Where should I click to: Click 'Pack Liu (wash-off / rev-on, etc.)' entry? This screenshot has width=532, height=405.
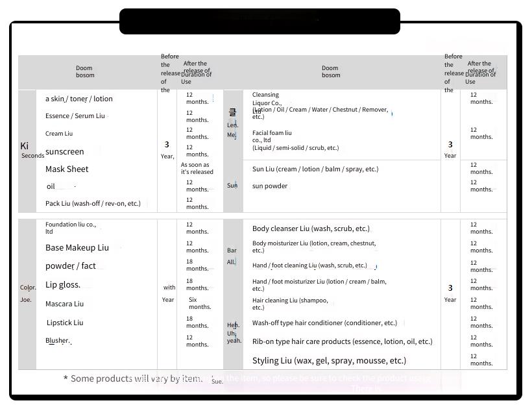(x=93, y=203)
